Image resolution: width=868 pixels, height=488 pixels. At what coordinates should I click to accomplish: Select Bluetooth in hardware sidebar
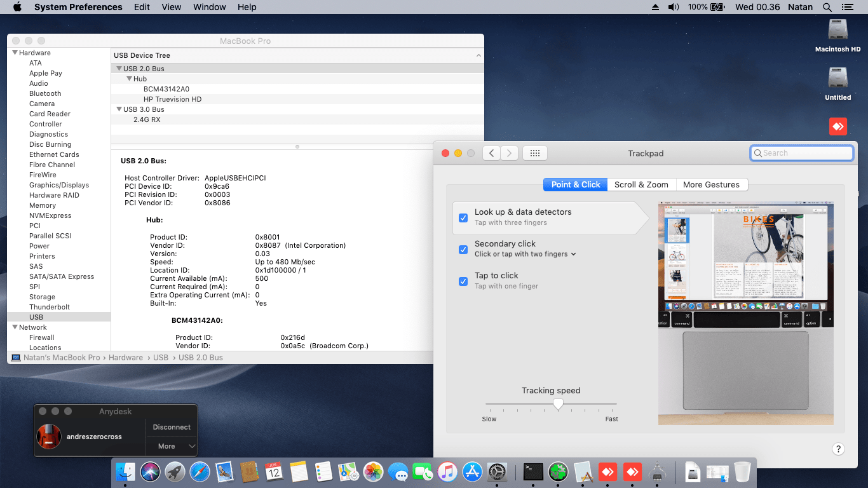(45, 93)
